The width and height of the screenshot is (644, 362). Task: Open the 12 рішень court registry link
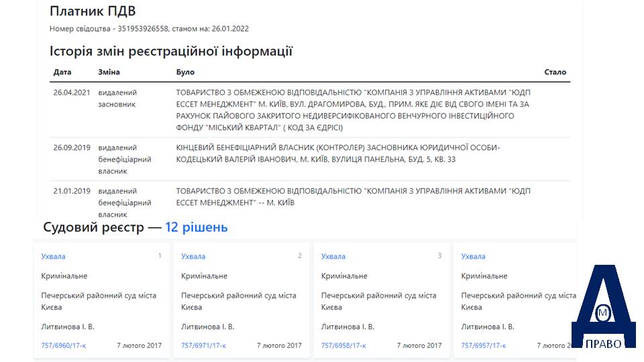point(197,227)
